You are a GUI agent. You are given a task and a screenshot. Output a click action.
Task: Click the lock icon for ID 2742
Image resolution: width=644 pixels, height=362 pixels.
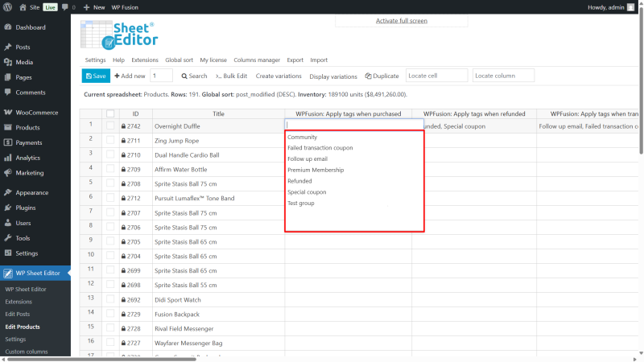tap(123, 126)
